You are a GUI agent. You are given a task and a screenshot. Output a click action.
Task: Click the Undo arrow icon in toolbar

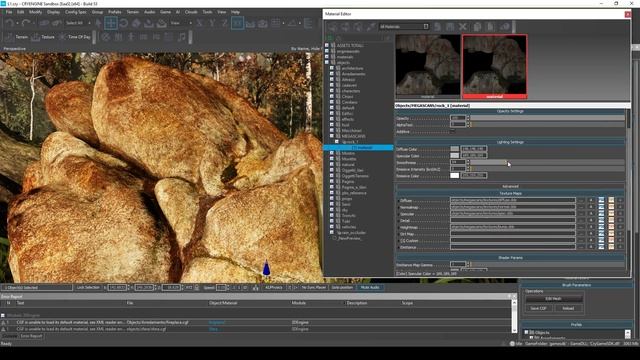click(x=10, y=23)
